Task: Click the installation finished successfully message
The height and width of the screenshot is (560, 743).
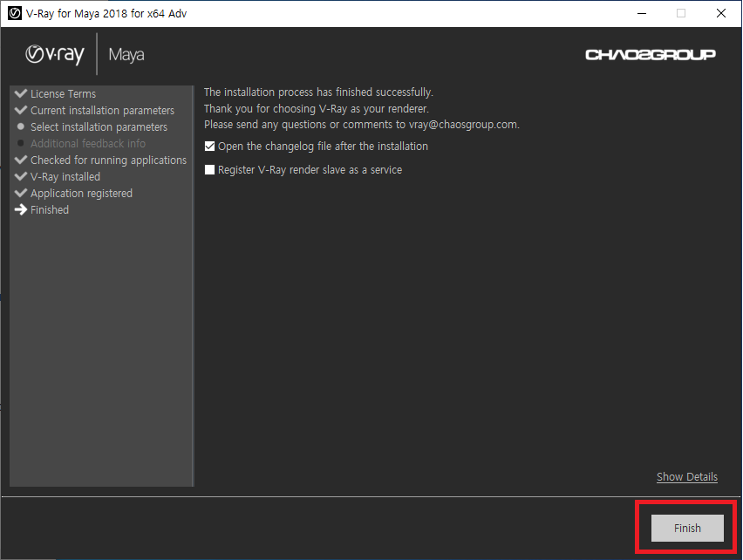Action: pyautogui.click(x=318, y=92)
